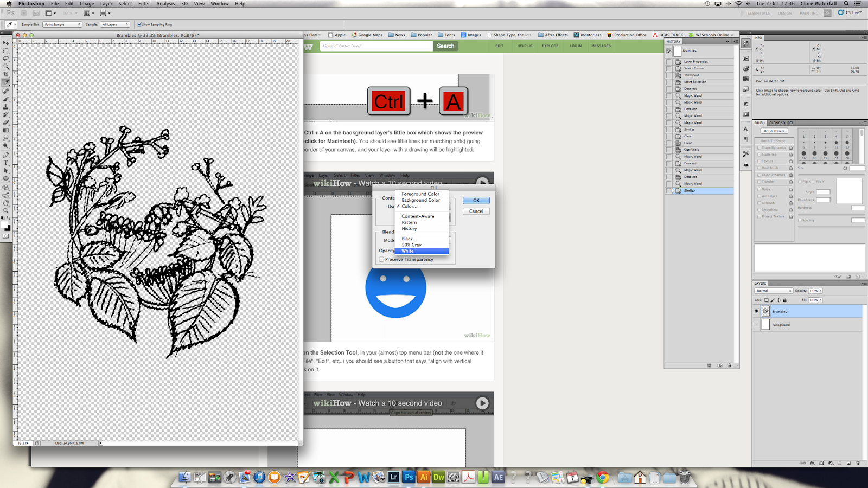Viewport: 868px width, 488px height.
Task: Open the Swatches panel icon
Action: (x=746, y=79)
